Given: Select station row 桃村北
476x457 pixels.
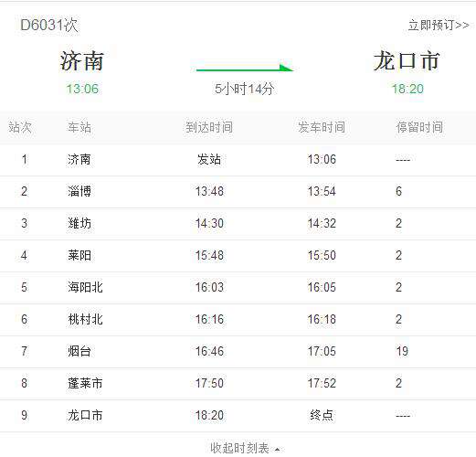Looking at the screenshot, I should (238, 320).
